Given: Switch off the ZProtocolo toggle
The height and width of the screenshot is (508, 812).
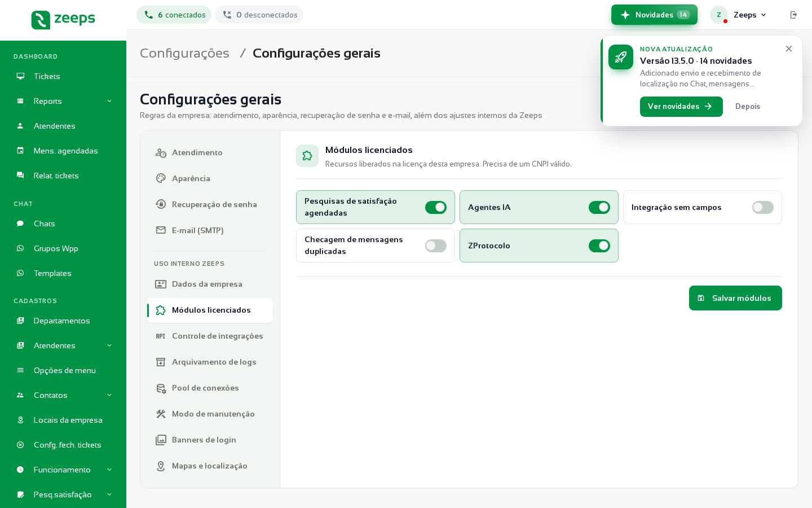Looking at the screenshot, I should 599,246.
